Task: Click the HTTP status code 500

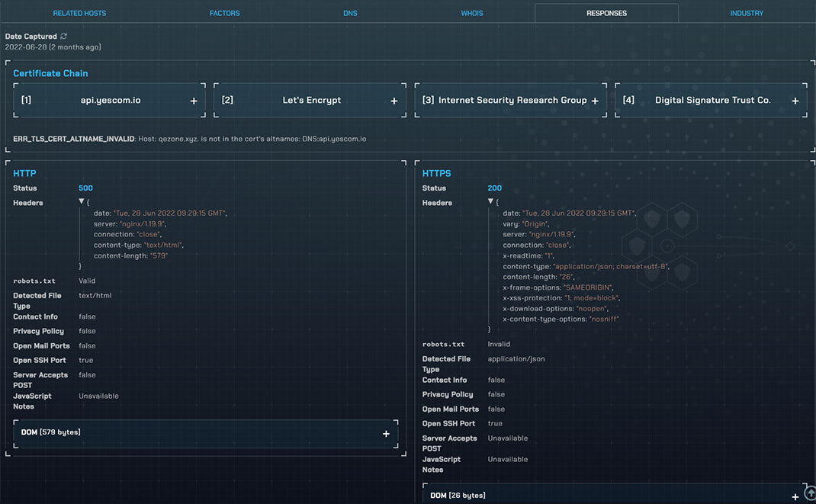Action: click(x=86, y=188)
